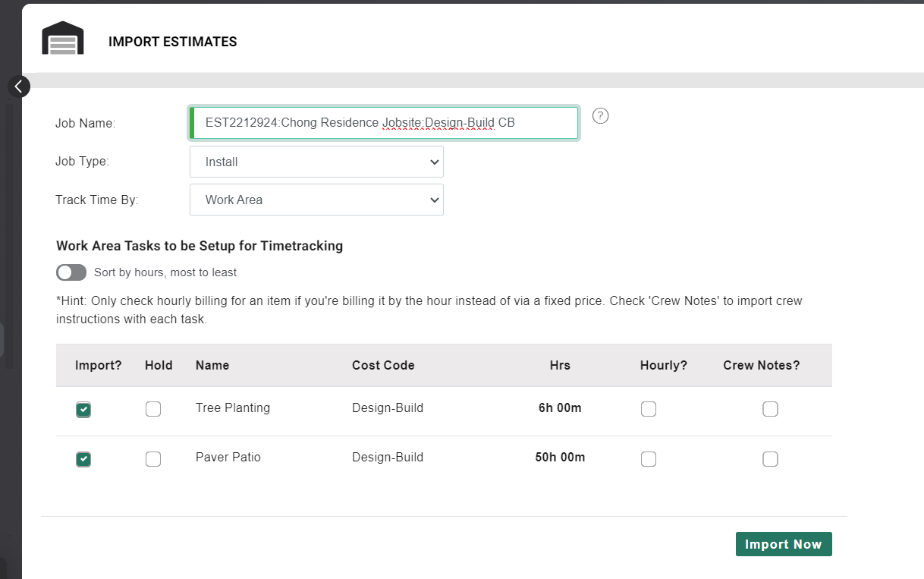Check Crew Notes for Tree Planting
This screenshot has width=924, height=579.
(771, 409)
